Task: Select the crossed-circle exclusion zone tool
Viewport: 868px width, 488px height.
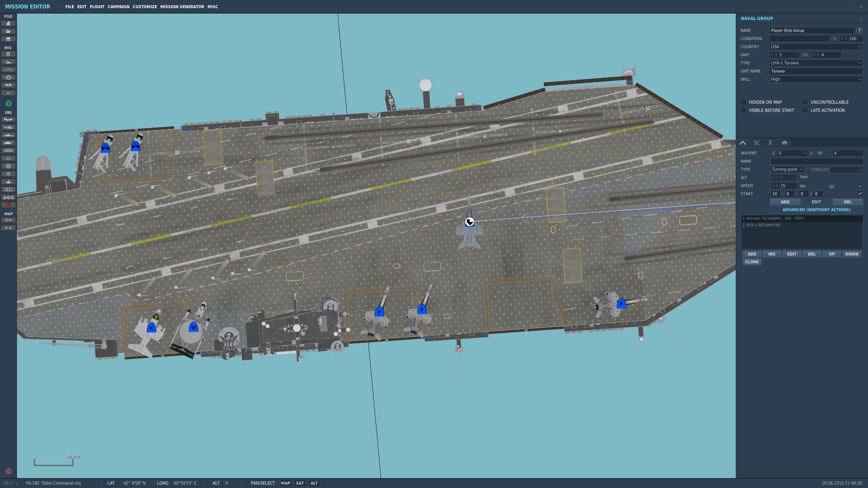Action: coord(8,174)
